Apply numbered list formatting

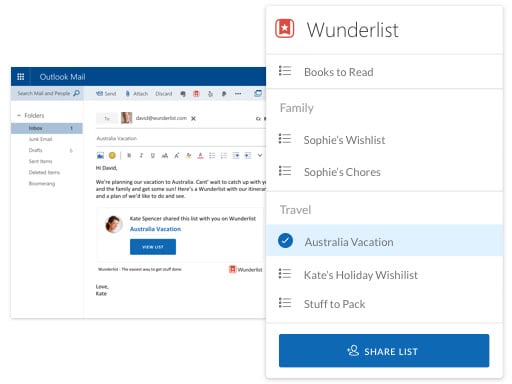[x=224, y=155]
